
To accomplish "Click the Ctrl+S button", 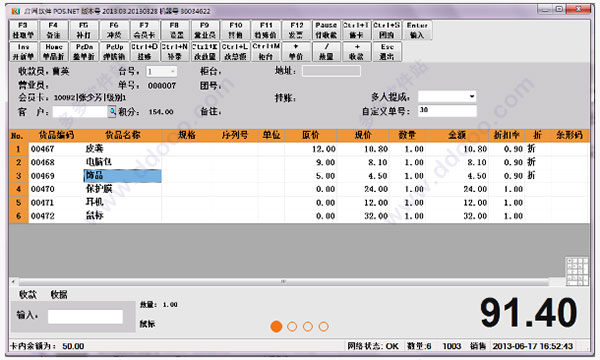I will click(x=386, y=30).
